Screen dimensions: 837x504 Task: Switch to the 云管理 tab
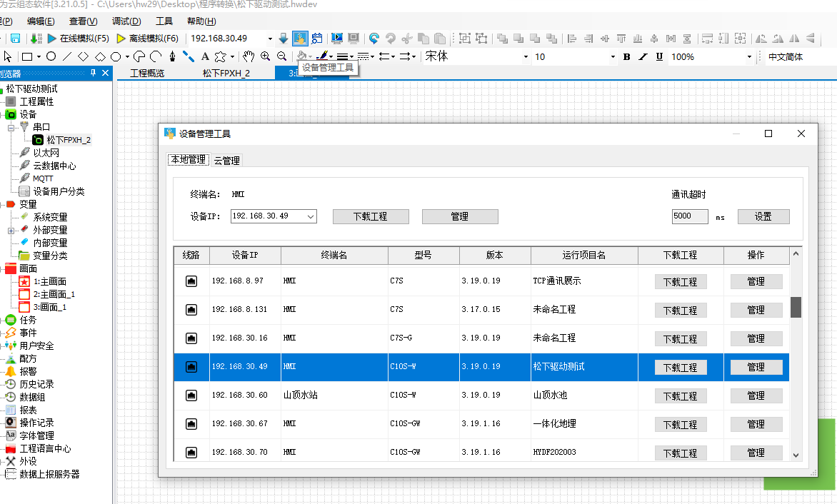tap(227, 161)
